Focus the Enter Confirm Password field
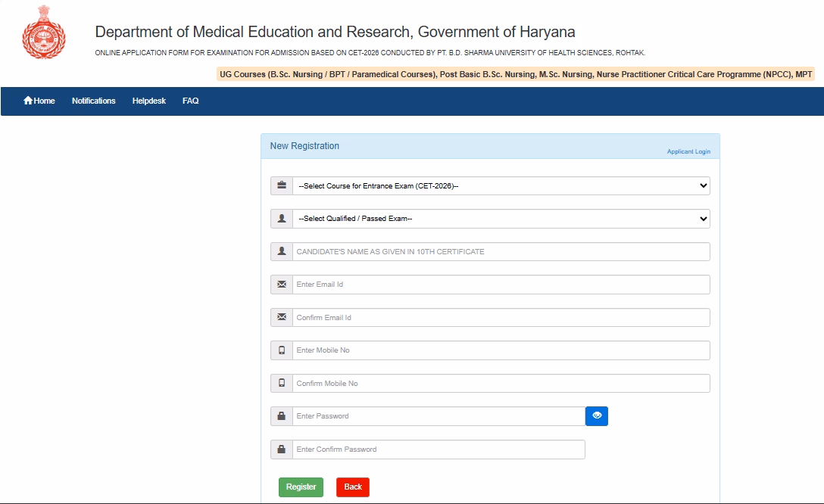The height and width of the screenshot is (504, 824). tap(439, 450)
